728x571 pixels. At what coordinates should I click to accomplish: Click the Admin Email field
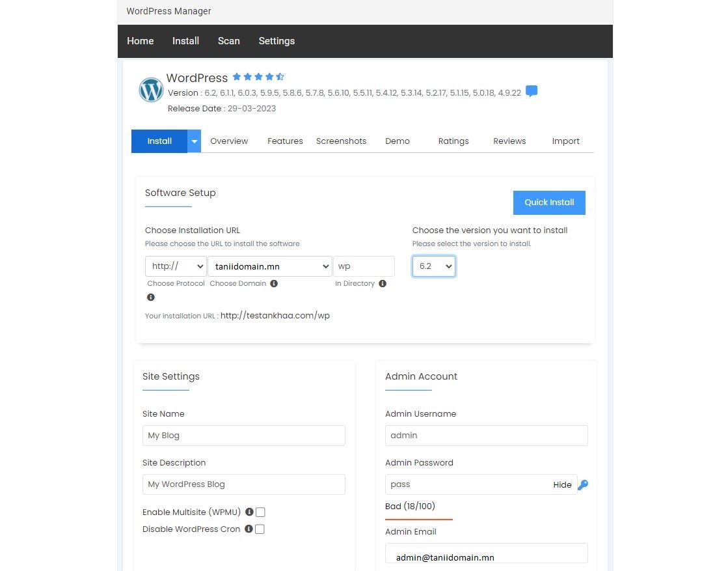(x=487, y=553)
